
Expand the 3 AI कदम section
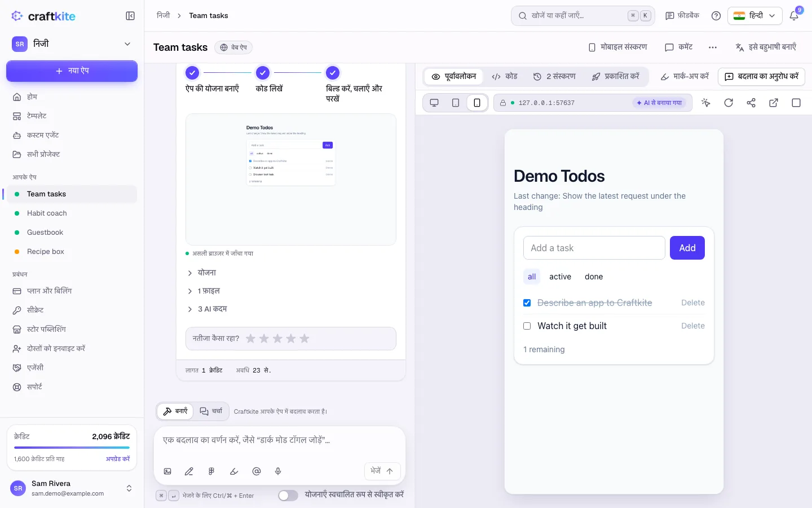(x=206, y=309)
